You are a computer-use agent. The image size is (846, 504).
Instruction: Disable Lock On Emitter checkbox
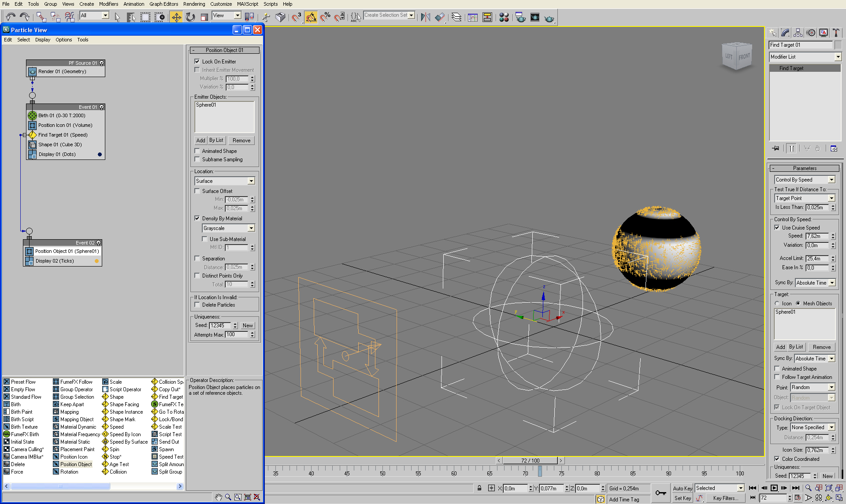197,61
